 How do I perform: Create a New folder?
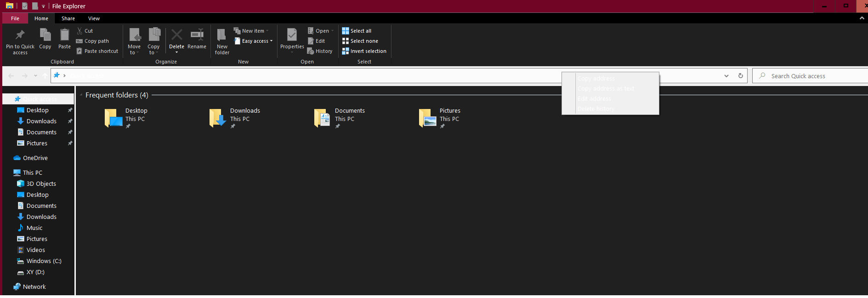(222, 41)
